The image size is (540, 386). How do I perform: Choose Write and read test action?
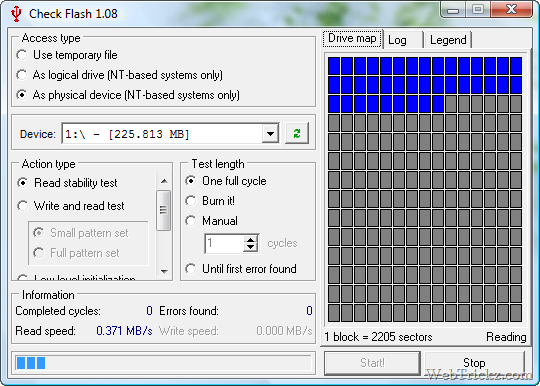[x=71, y=206]
